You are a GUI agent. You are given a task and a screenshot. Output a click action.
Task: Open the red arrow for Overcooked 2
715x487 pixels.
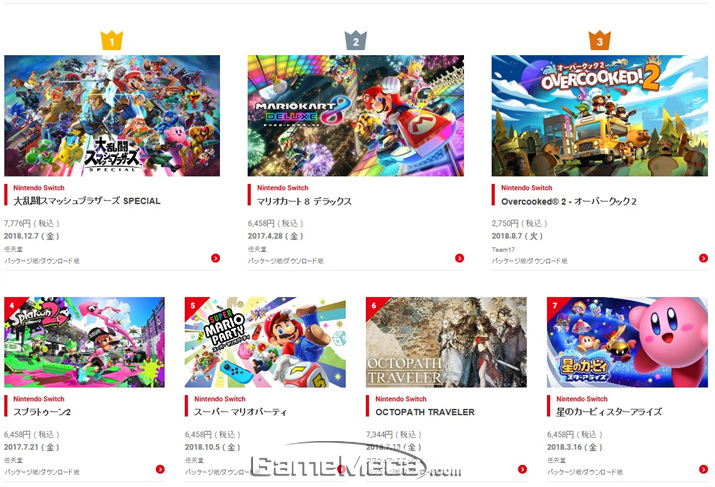tap(703, 258)
